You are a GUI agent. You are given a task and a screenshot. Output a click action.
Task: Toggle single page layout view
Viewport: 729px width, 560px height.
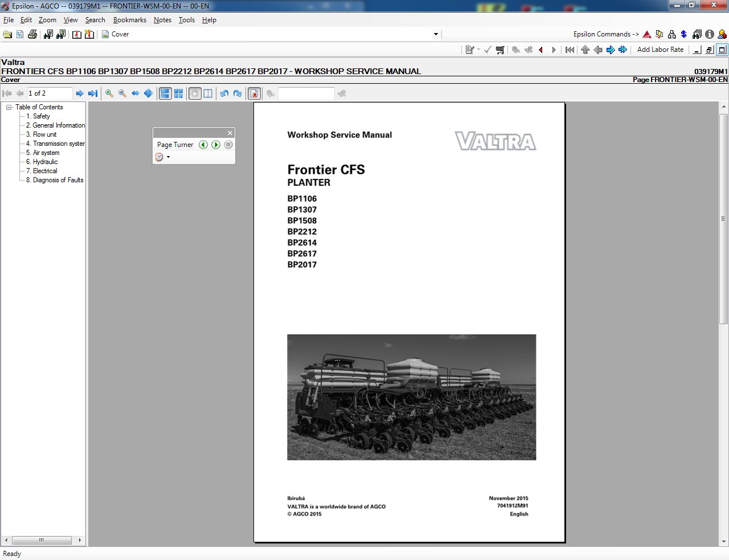pos(165,93)
